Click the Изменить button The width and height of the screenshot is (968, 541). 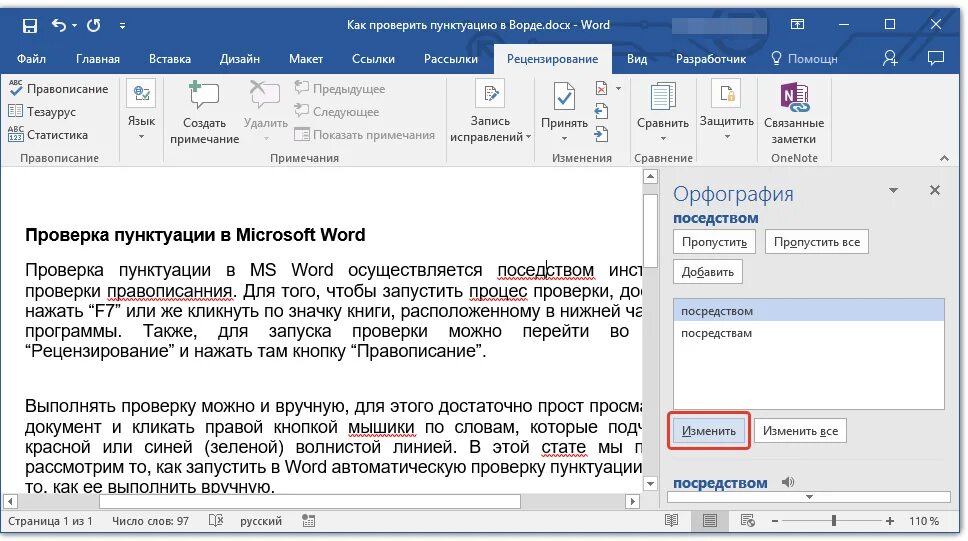[709, 431]
